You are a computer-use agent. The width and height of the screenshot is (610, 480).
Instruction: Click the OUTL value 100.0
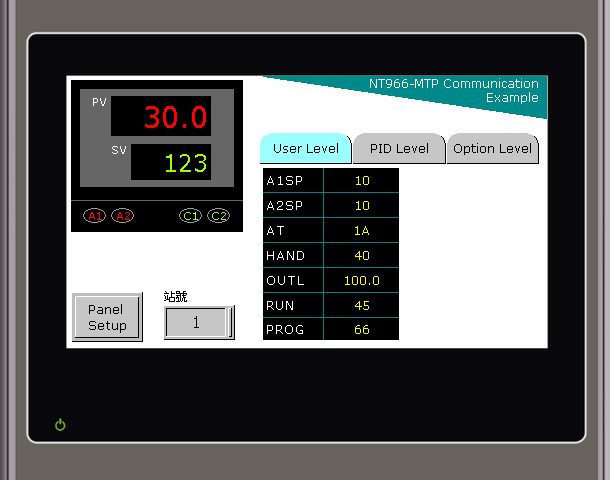coord(361,280)
